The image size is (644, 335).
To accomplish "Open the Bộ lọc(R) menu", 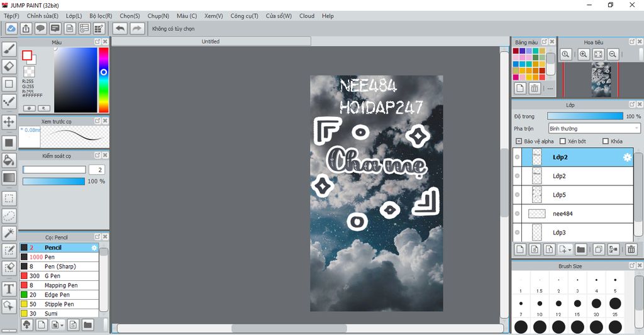I will tap(101, 16).
